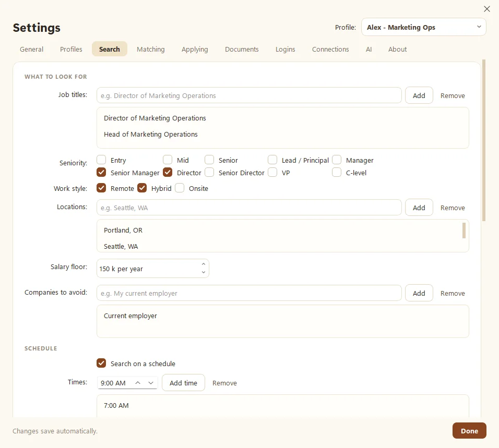
Task: Uncheck the Senior Manager checkbox
Action: click(x=101, y=172)
